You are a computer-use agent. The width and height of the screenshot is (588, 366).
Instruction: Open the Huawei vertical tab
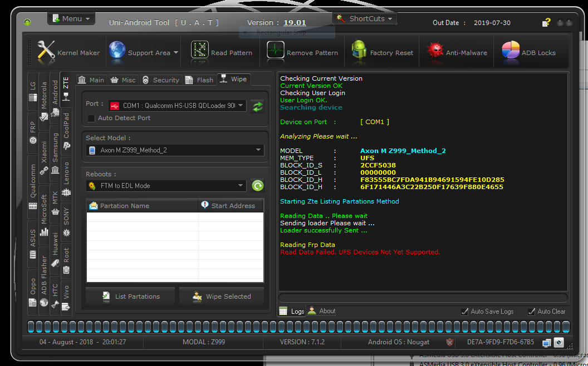point(55,250)
